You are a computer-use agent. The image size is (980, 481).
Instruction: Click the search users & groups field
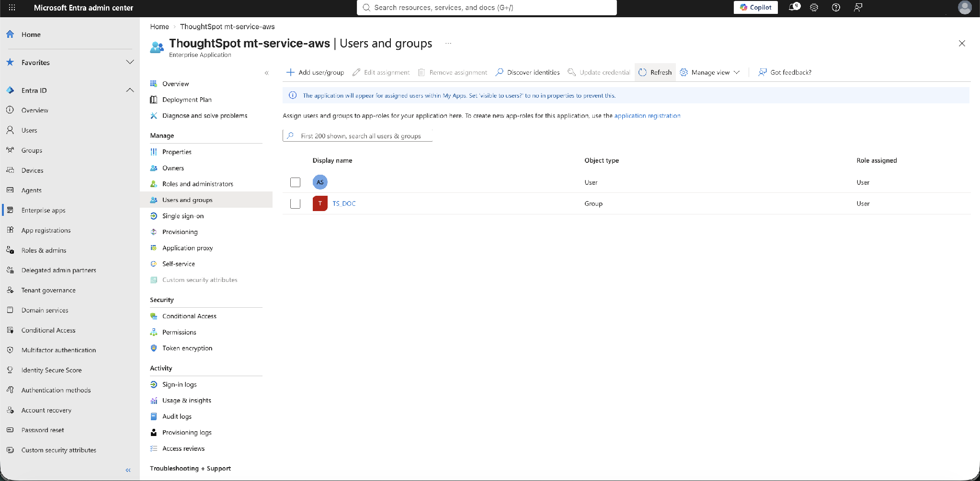point(357,136)
